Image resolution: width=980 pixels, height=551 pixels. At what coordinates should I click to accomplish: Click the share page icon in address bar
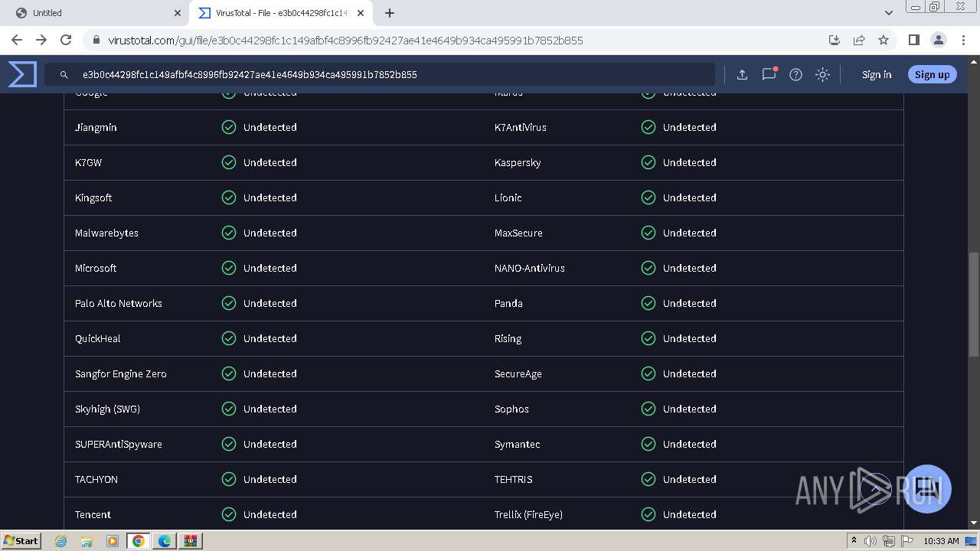[x=859, y=40]
